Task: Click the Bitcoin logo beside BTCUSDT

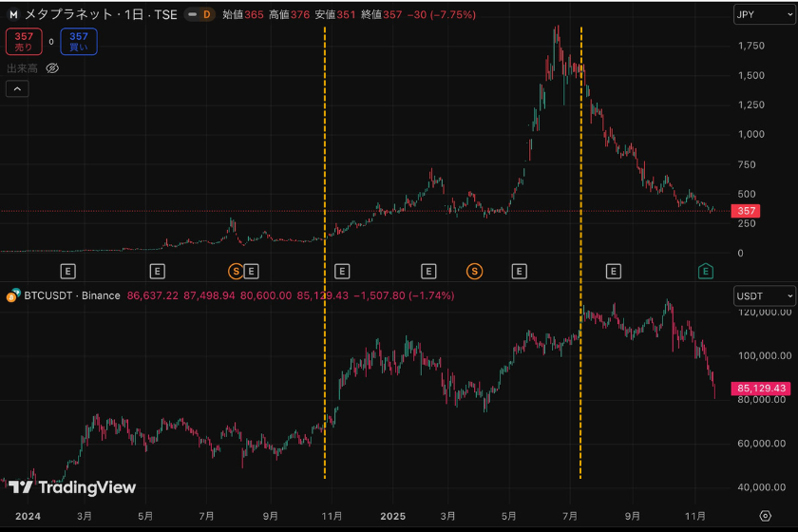Action: click(x=13, y=295)
